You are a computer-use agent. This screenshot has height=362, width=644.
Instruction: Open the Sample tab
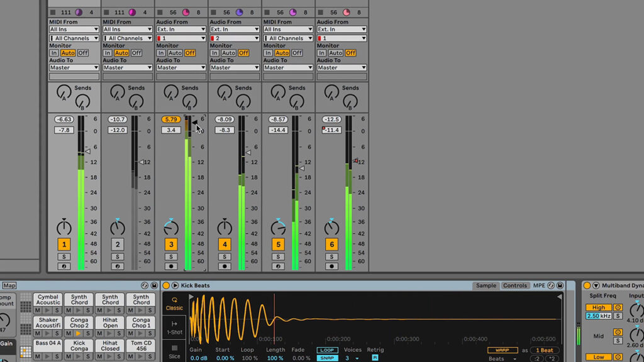pos(486,285)
